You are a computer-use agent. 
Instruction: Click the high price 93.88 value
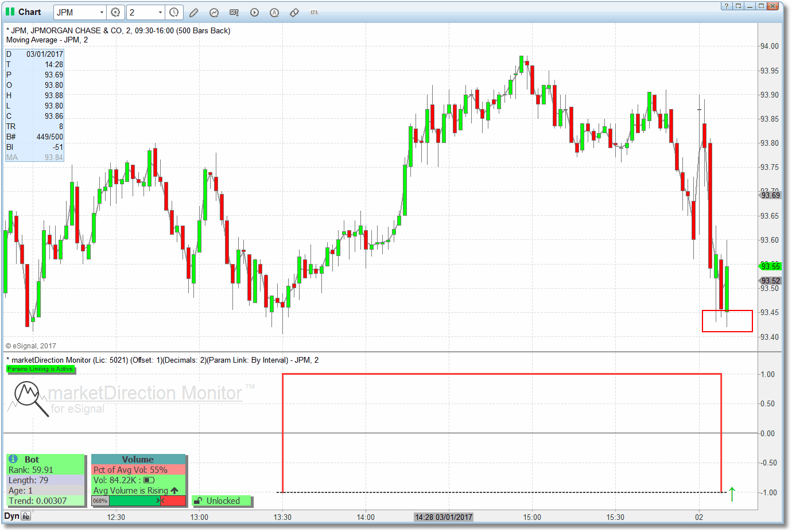[54, 95]
